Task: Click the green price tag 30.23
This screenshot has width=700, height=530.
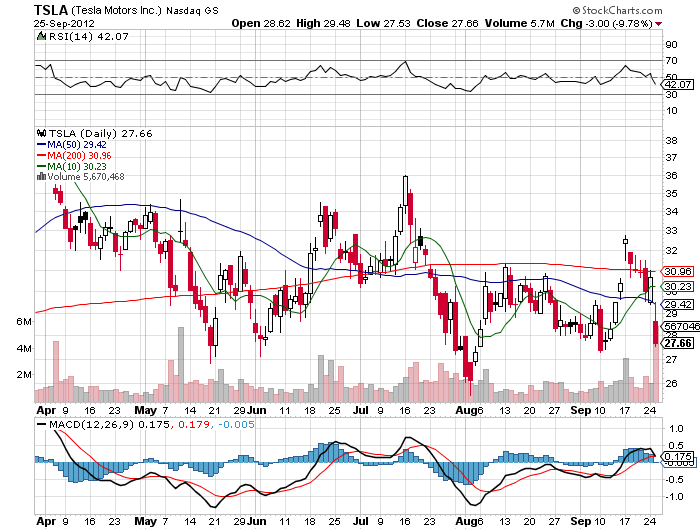Action: tap(678, 286)
